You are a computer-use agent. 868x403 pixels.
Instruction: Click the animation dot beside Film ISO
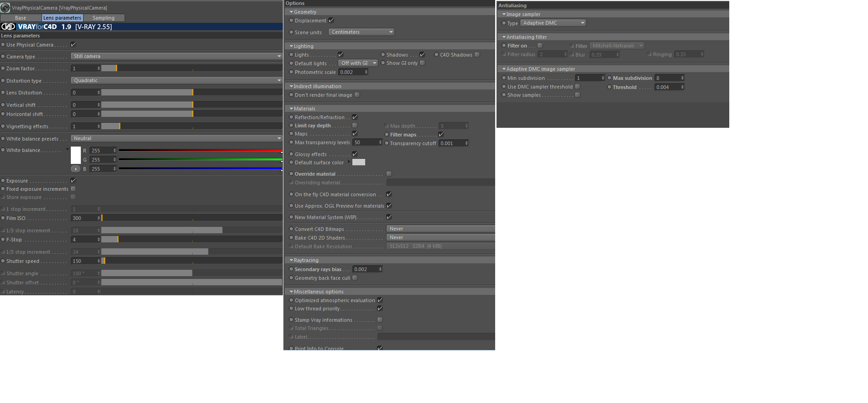(3, 218)
